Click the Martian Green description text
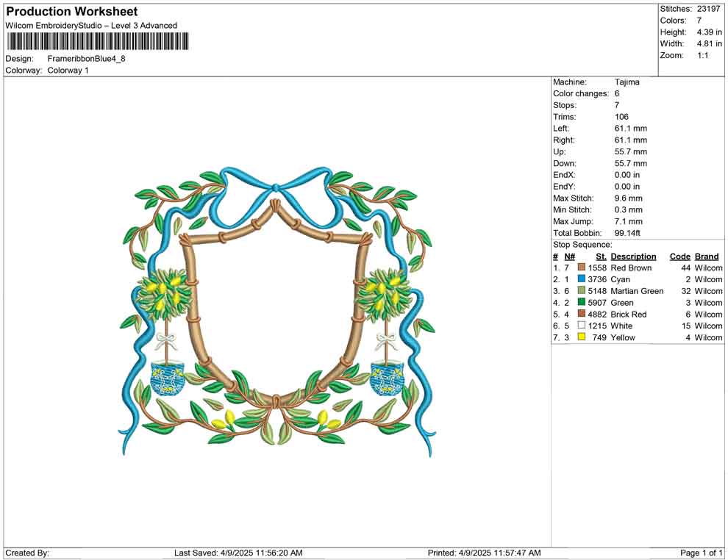728x560 pixels. (637, 291)
